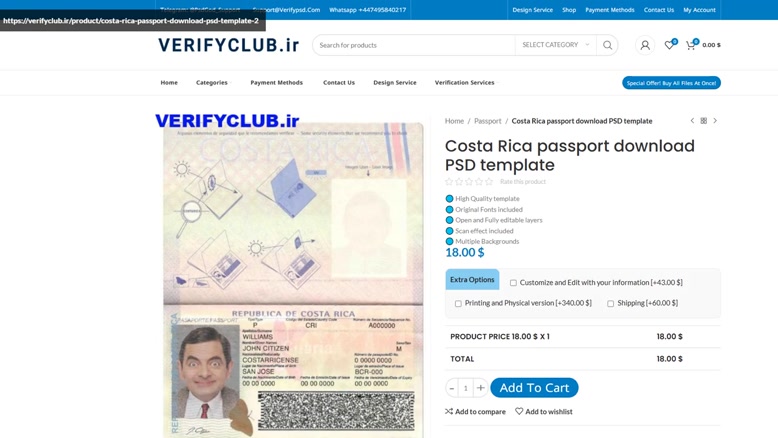Open the user account icon
Screen dimensions: 778x438
point(645,45)
